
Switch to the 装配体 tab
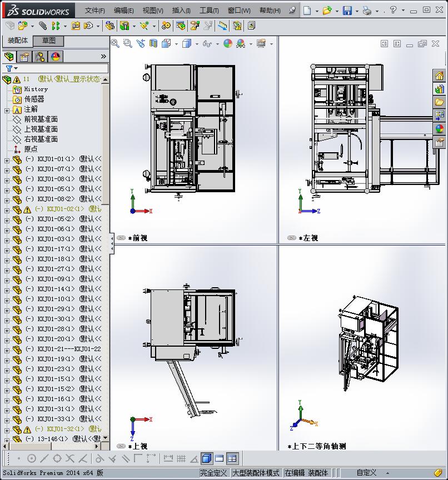click(x=17, y=41)
